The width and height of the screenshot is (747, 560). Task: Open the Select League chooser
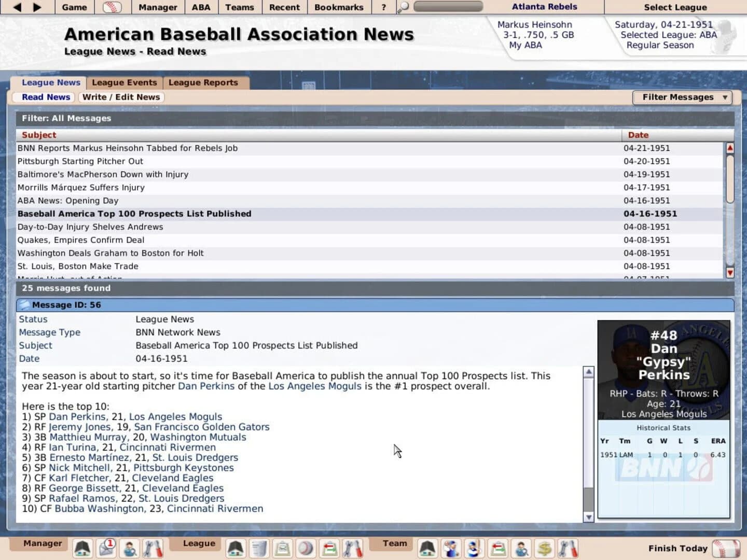point(675,7)
